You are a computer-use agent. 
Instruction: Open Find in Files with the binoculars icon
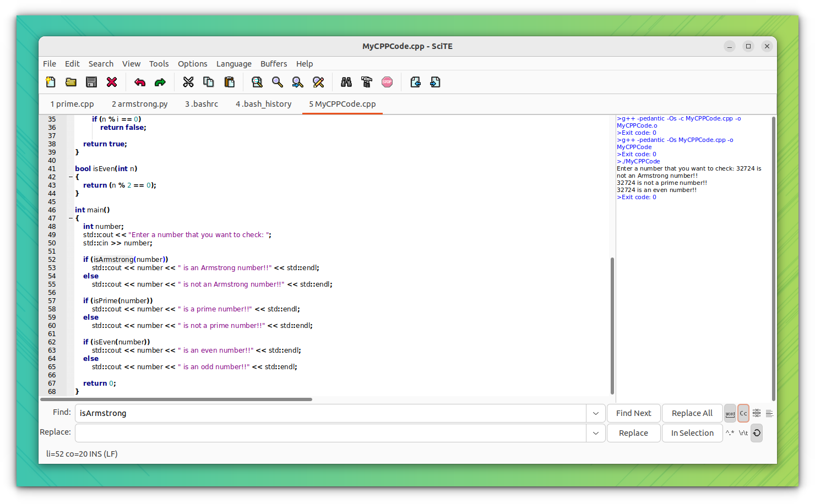point(346,81)
